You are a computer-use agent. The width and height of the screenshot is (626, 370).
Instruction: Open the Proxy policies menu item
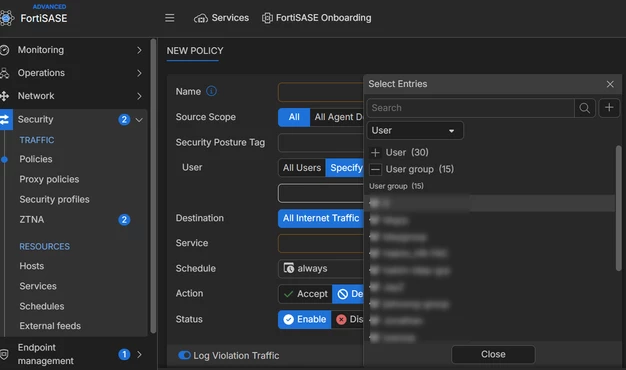(49, 179)
